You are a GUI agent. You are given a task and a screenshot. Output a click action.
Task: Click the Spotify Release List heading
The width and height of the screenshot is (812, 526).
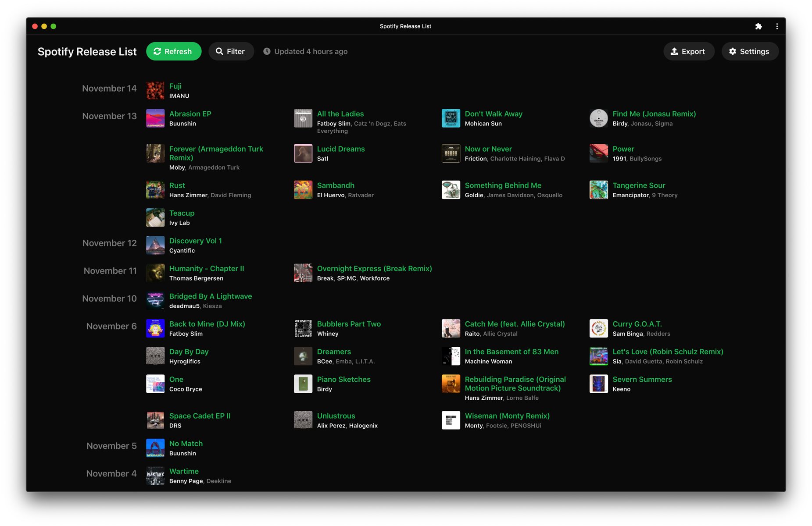click(87, 52)
